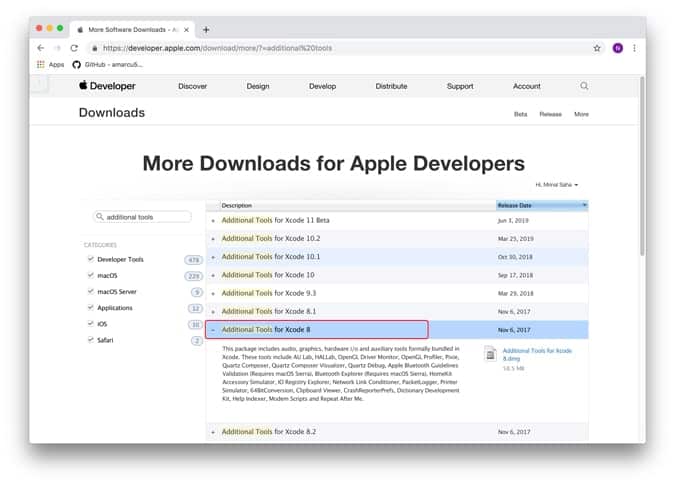Click the Additional Tools for Xcode 9.3 title
The width and height of the screenshot is (675, 485).
[x=269, y=293]
